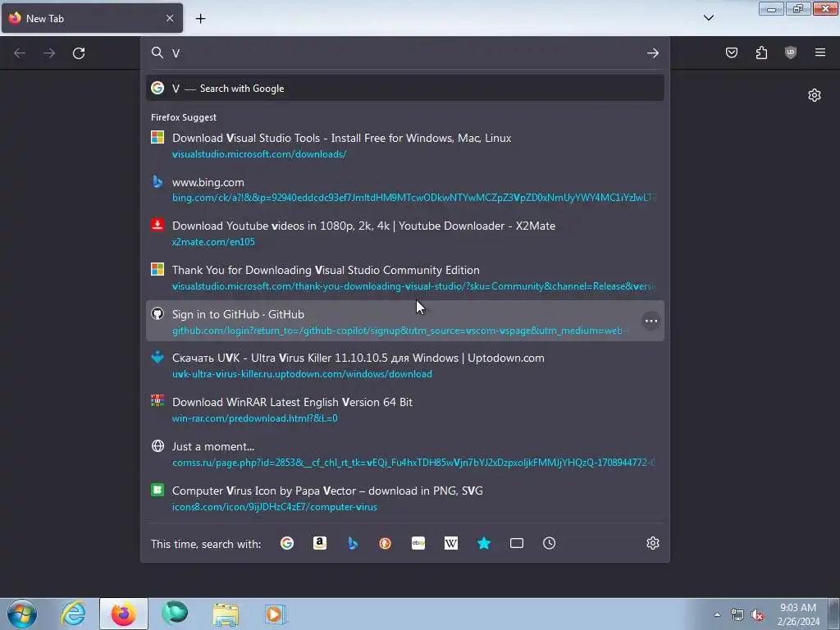Open the Save to Pocket icon
Screen dimensions: 840x630
732,52
